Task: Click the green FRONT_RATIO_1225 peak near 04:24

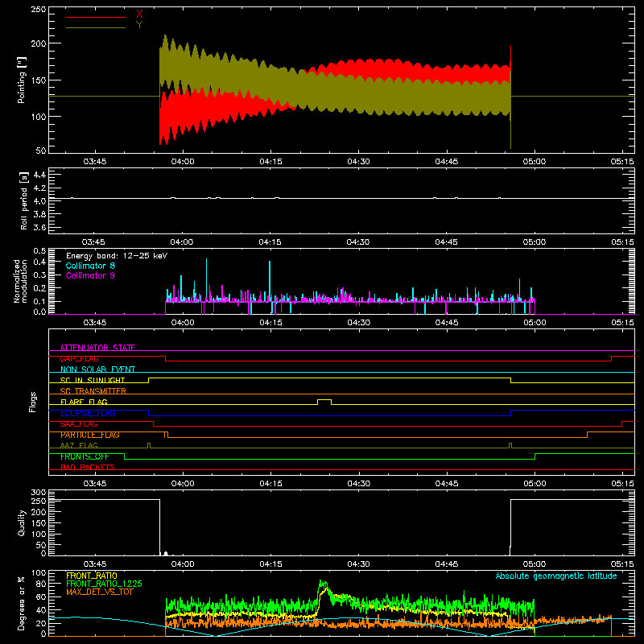Action: [x=324, y=584]
